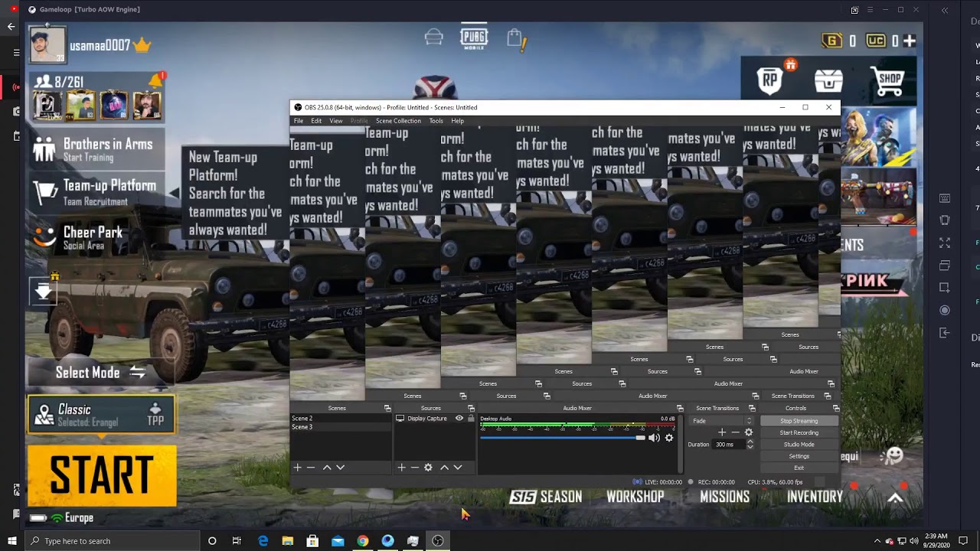The height and width of the screenshot is (551, 980).
Task: Adjust Desktop Audio volume slider
Action: pos(563,438)
